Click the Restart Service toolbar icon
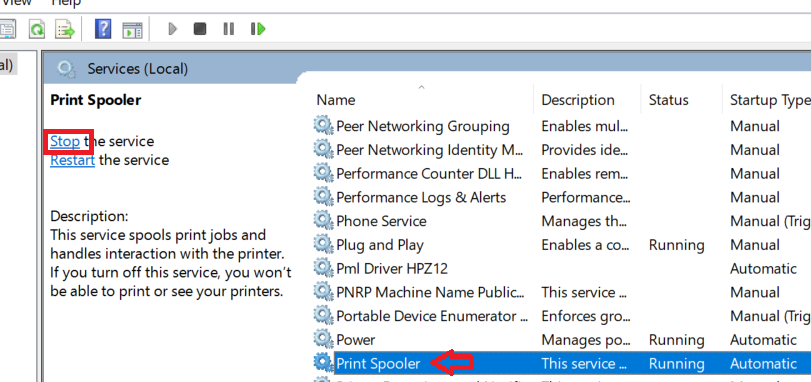Viewport: 811px width, 382px height. pos(258,28)
